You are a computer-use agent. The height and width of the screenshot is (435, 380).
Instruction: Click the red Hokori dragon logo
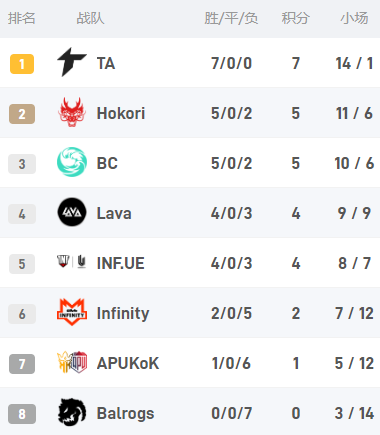(x=72, y=112)
